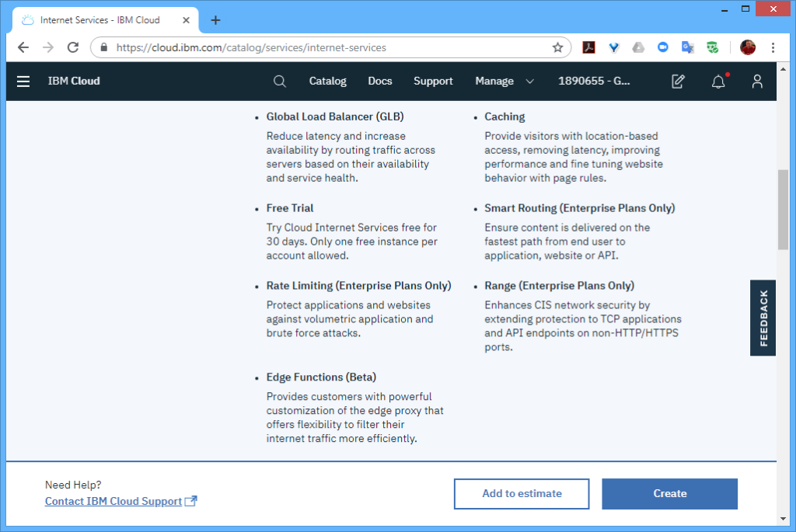Click the Edge Functions (Beta) heading
The width and height of the screenshot is (796, 532).
coord(321,377)
